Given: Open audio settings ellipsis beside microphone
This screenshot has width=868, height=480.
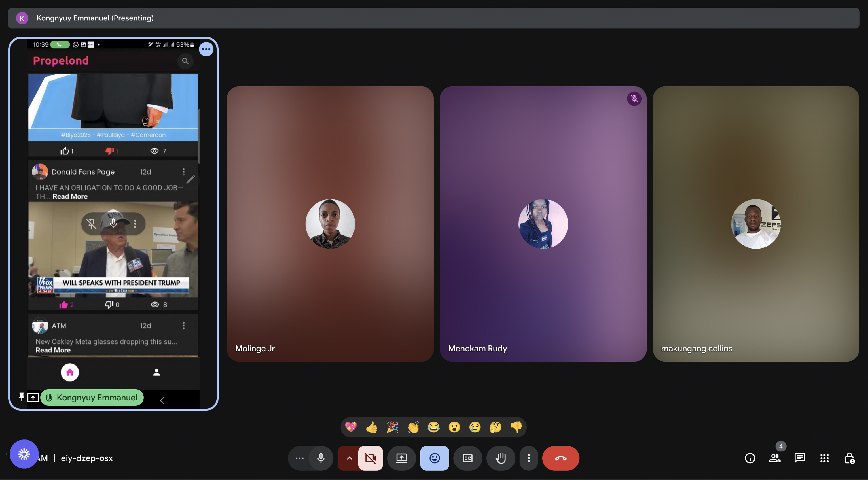Looking at the screenshot, I should 300,458.
